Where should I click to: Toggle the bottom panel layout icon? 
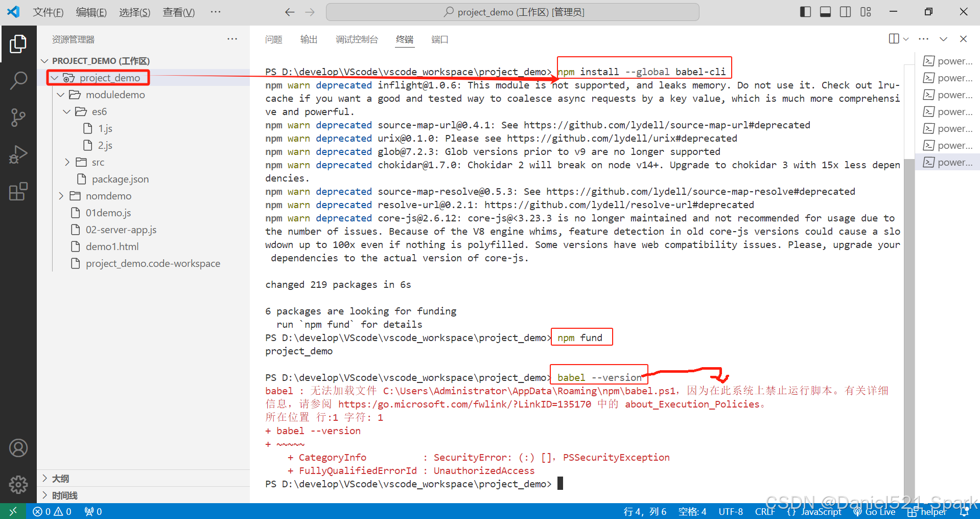click(x=825, y=12)
